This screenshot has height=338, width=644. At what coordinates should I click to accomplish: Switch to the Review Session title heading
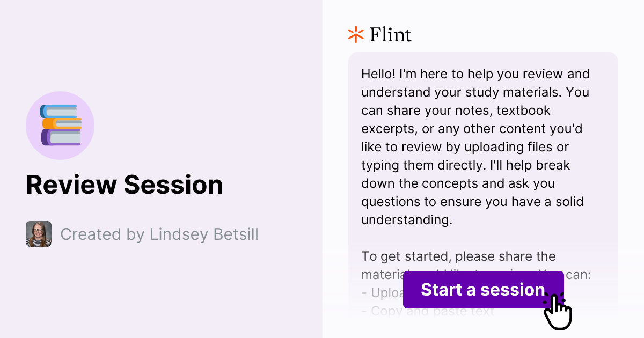[125, 185]
